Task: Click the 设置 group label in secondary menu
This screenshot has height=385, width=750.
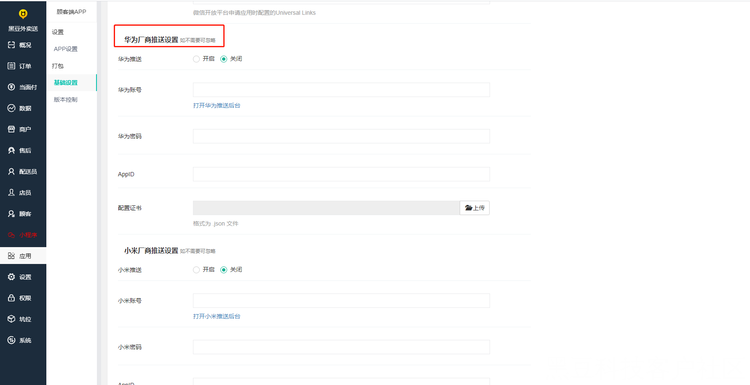Action: 58,32
